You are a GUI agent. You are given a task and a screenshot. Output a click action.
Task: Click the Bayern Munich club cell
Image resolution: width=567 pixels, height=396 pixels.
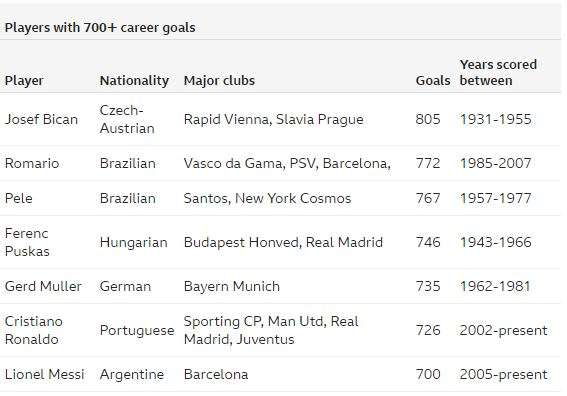(x=232, y=286)
